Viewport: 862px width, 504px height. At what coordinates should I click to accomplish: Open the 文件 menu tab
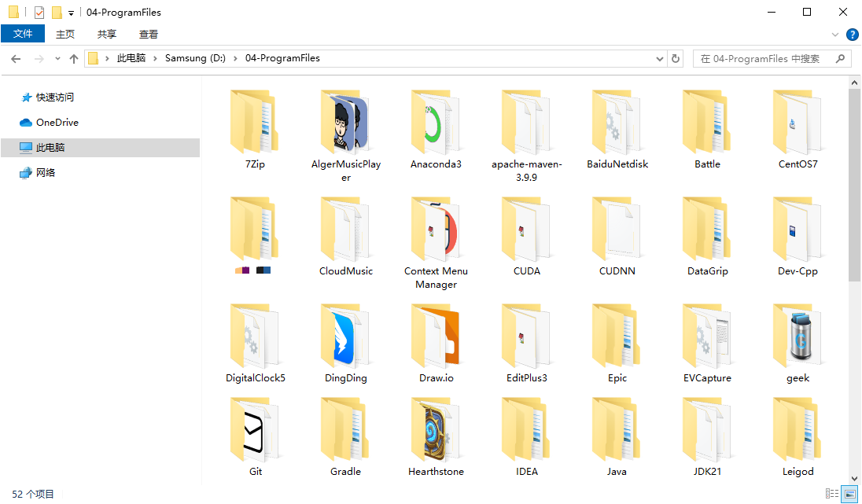point(23,34)
